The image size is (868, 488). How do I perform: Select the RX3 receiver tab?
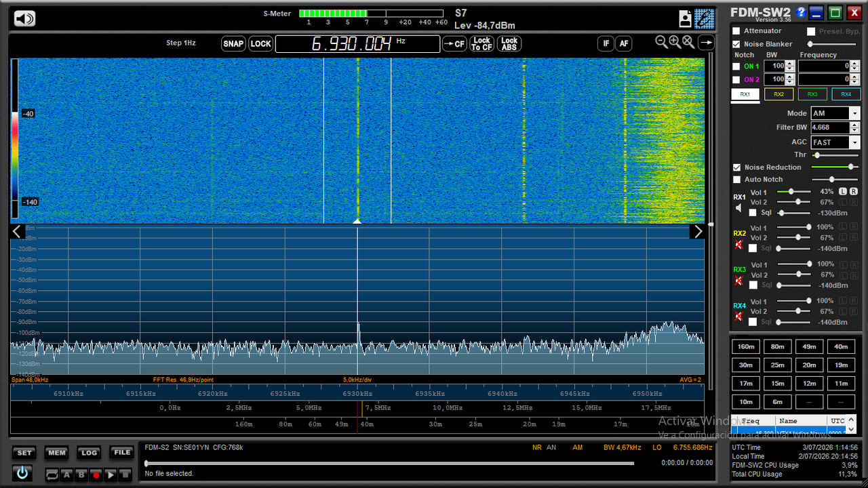click(x=812, y=94)
